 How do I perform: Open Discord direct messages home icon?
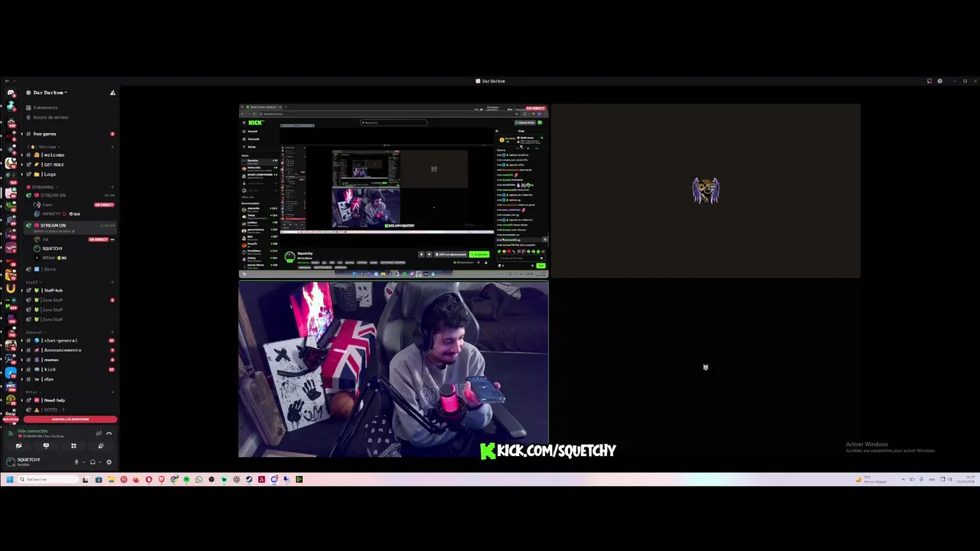coord(11,93)
